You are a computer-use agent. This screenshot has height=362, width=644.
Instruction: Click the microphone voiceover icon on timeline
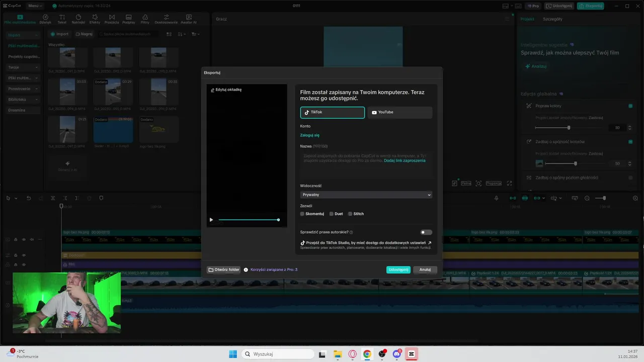click(x=497, y=198)
